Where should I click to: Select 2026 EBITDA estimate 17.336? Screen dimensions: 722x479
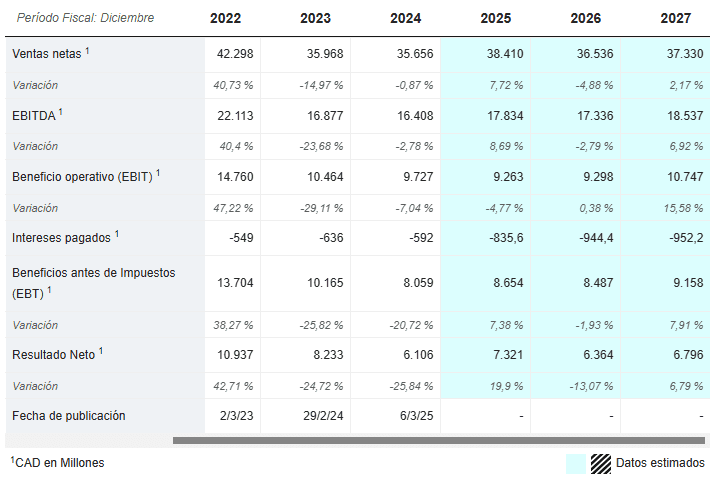(595, 116)
